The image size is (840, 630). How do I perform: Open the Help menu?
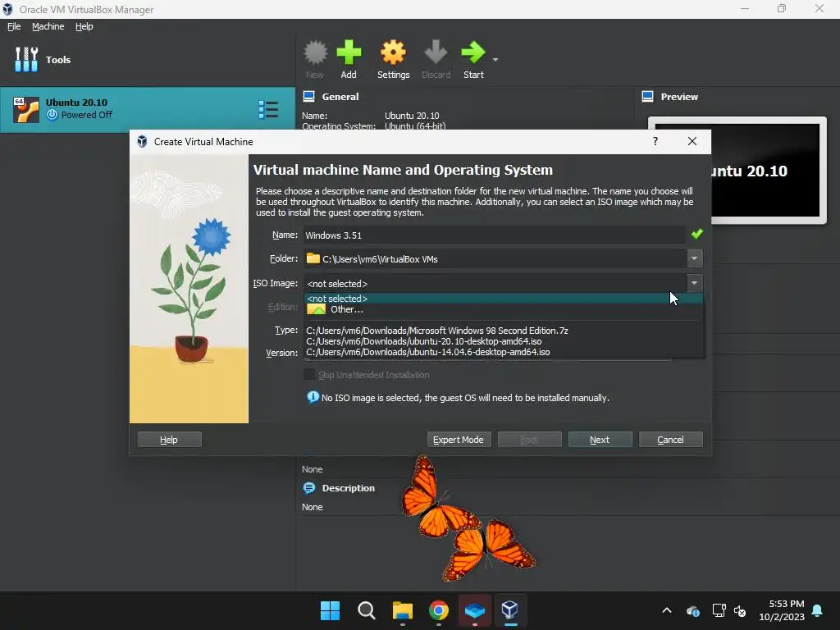point(84,26)
